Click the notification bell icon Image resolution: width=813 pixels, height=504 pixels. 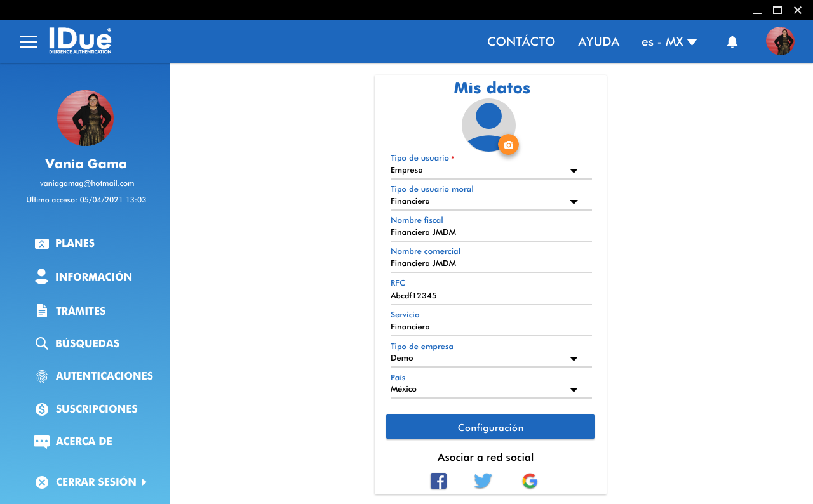coord(732,42)
